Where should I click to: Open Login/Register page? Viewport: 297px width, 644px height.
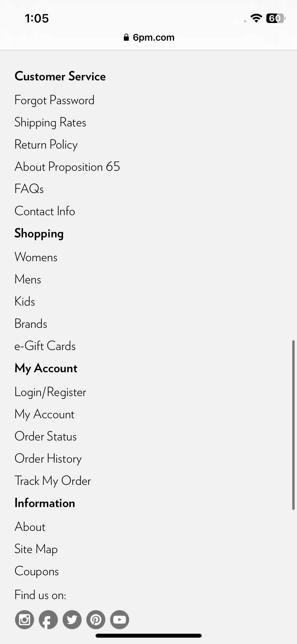tap(50, 392)
